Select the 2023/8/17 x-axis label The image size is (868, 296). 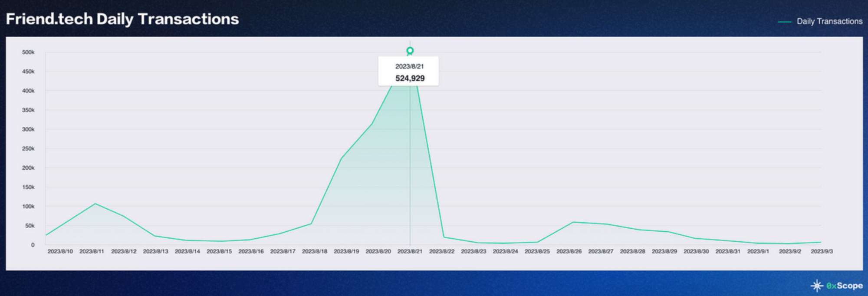[283, 251]
